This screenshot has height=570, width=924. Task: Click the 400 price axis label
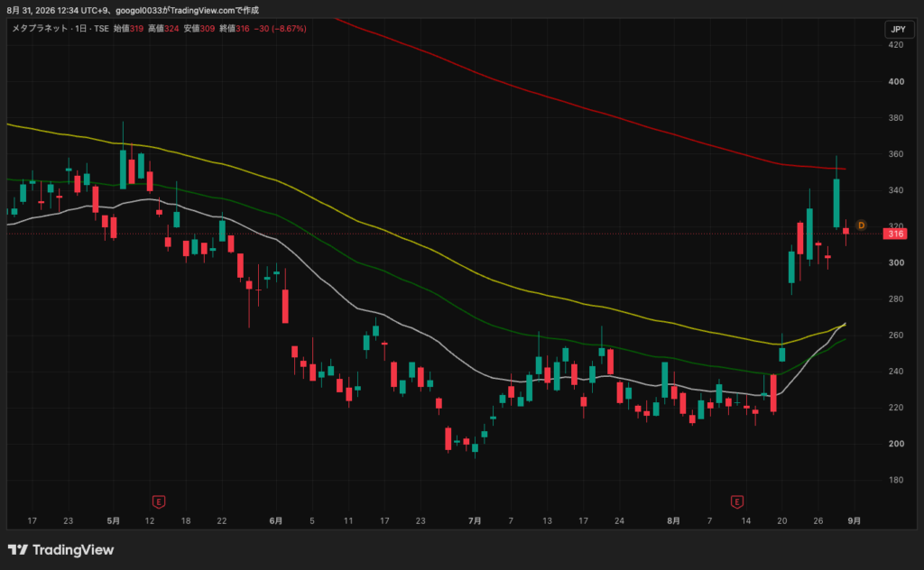tap(896, 81)
